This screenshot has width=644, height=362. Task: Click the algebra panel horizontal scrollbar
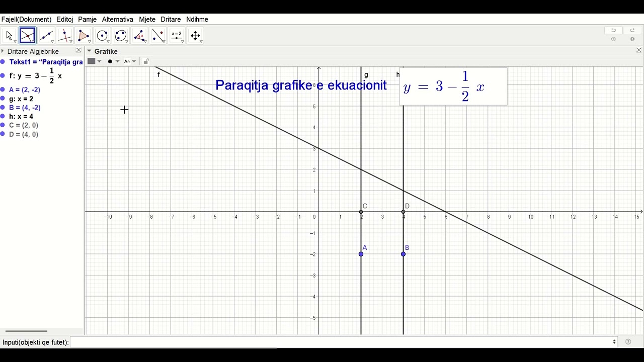(x=26, y=331)
